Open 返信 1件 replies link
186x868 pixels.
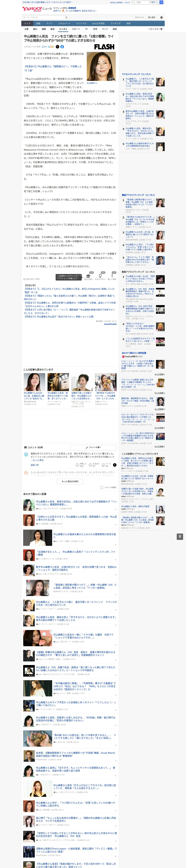click(34, 465)
